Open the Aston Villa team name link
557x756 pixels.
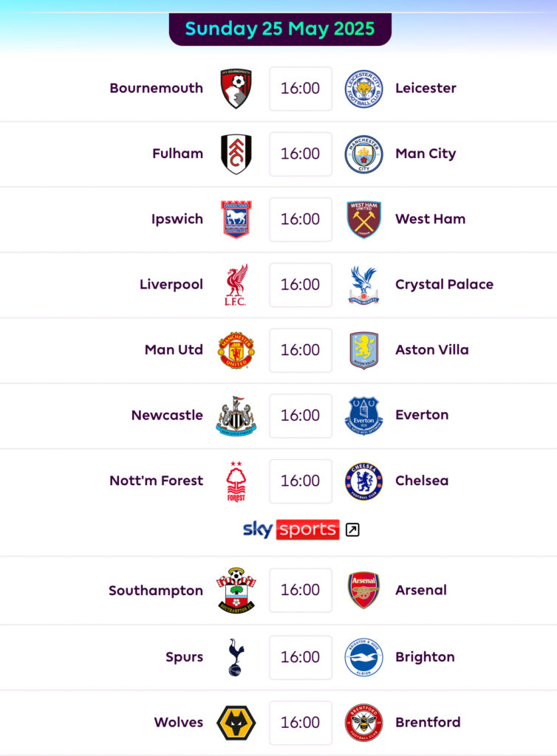click(x=432, y=349)
